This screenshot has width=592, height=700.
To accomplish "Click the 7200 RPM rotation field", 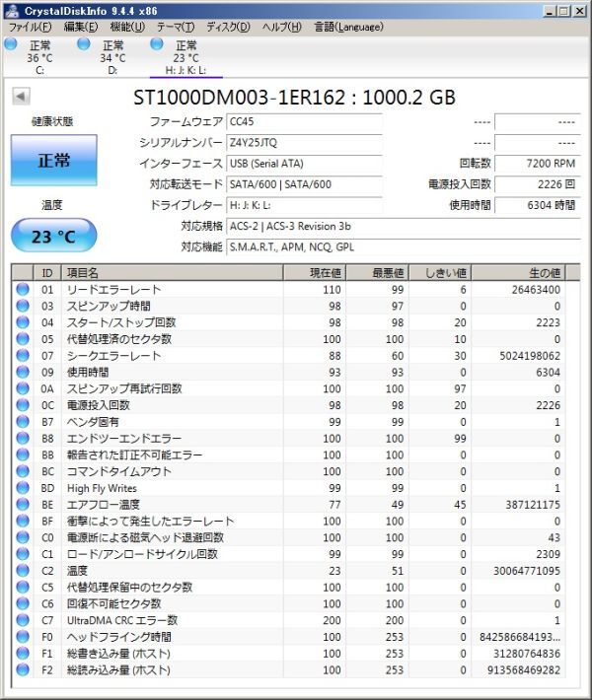I will pos(538,164).
